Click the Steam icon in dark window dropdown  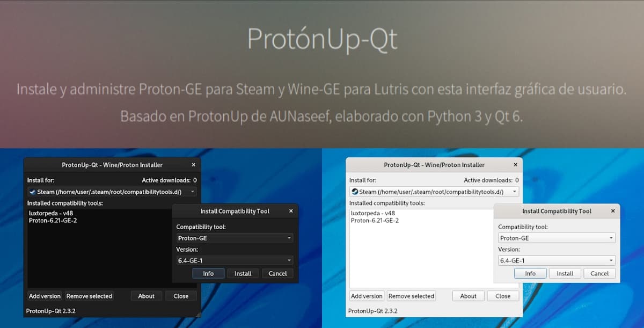[x=32, y=192]
